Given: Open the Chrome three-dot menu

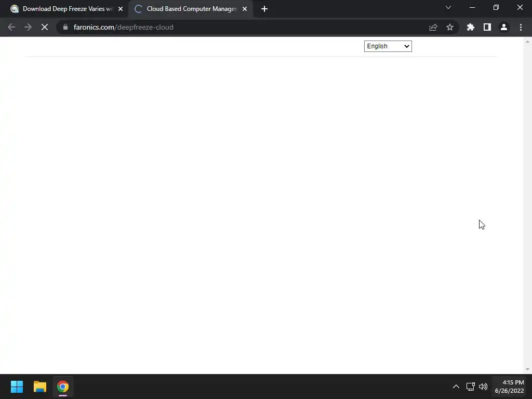Looking at the screenshot, I should (521, 27).
